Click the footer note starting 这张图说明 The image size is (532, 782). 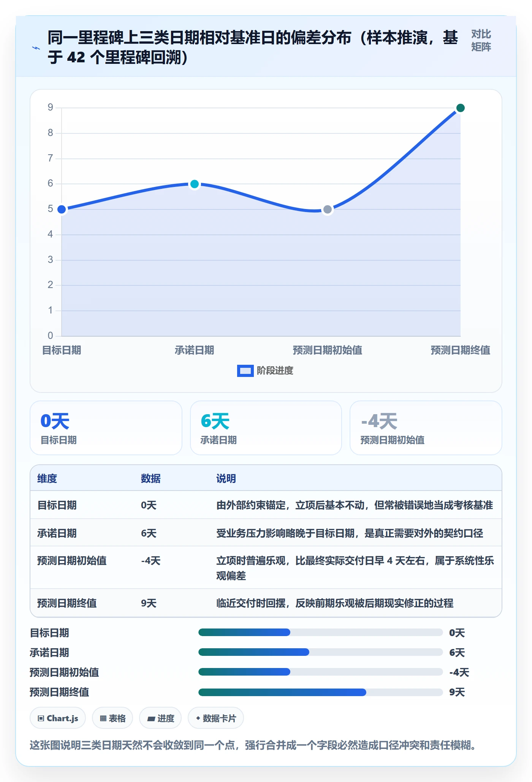(253, 745)
